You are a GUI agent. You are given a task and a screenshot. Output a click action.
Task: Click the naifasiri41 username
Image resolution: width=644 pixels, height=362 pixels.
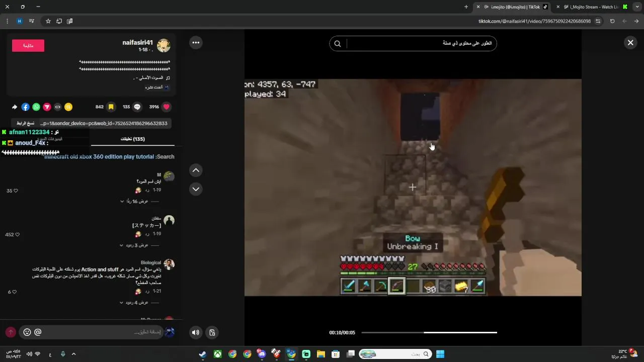pyautogui.click(x=137, y=43)
